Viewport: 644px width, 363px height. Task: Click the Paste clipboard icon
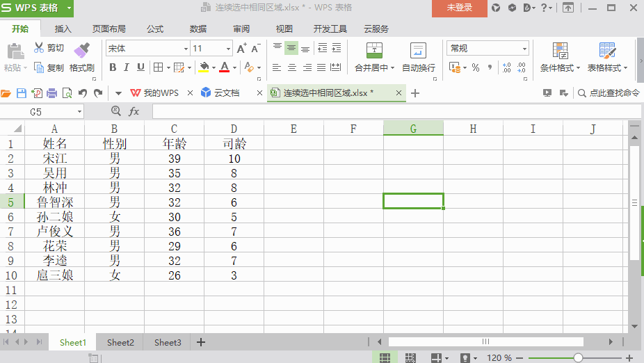[x=15, y=51]
